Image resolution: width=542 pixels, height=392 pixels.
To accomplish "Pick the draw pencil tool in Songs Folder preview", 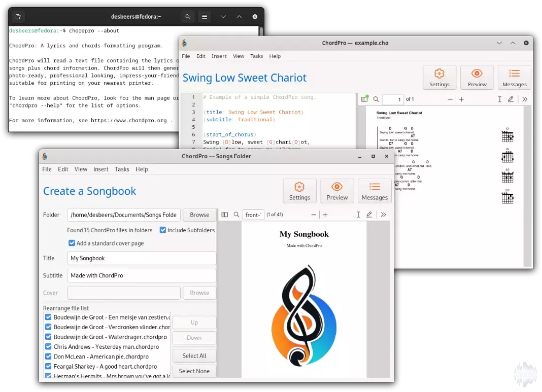I will (369, 215).
